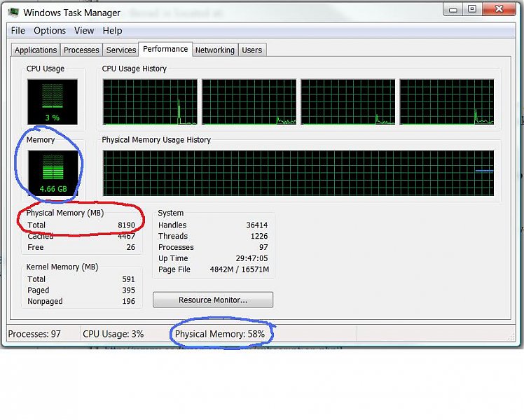Click the third CPU usage history graph
524x420 pixels.
click(x=348, y=101)
